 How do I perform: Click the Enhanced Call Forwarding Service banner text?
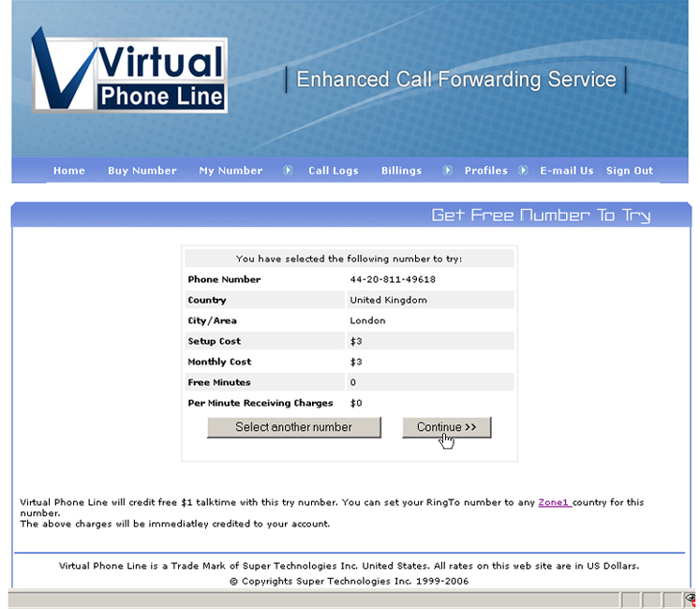coord(456,80)
